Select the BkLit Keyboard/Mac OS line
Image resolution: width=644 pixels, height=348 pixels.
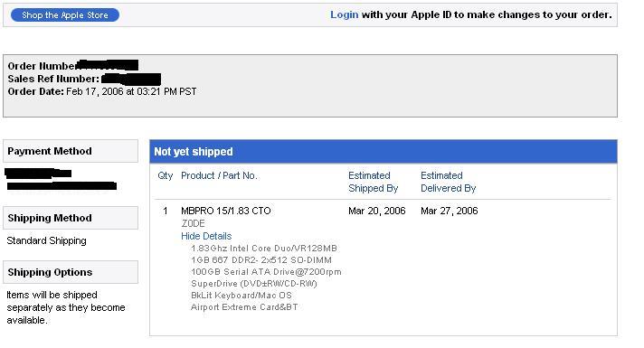(241, 296)
